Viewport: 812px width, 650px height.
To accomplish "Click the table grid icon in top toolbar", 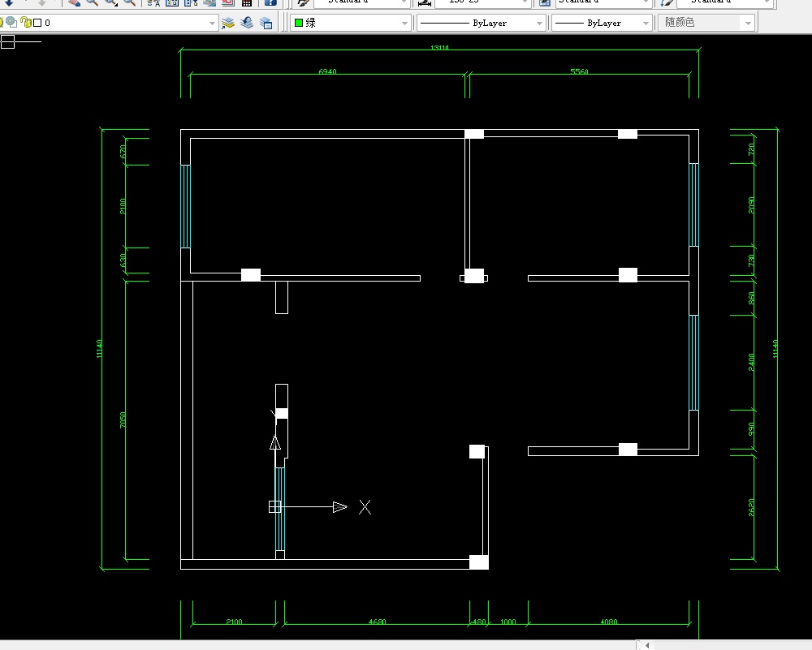I will 247,2.
